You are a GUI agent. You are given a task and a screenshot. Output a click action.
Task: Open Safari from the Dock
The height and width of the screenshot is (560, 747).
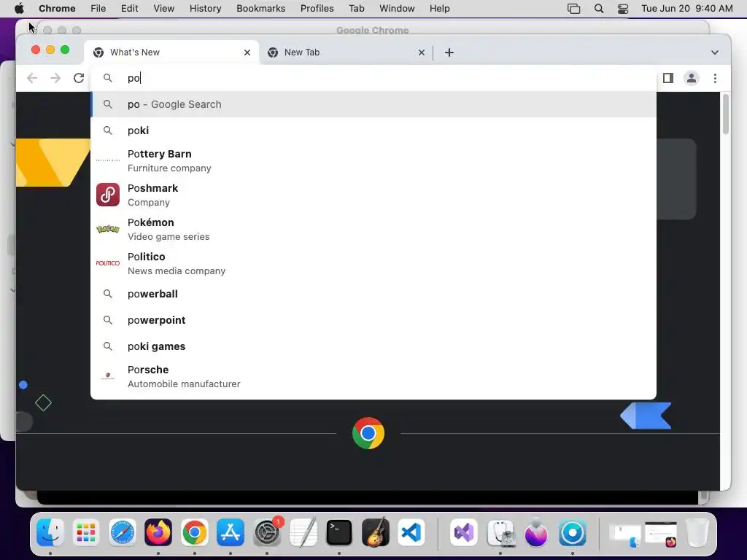tap(123, 532)
